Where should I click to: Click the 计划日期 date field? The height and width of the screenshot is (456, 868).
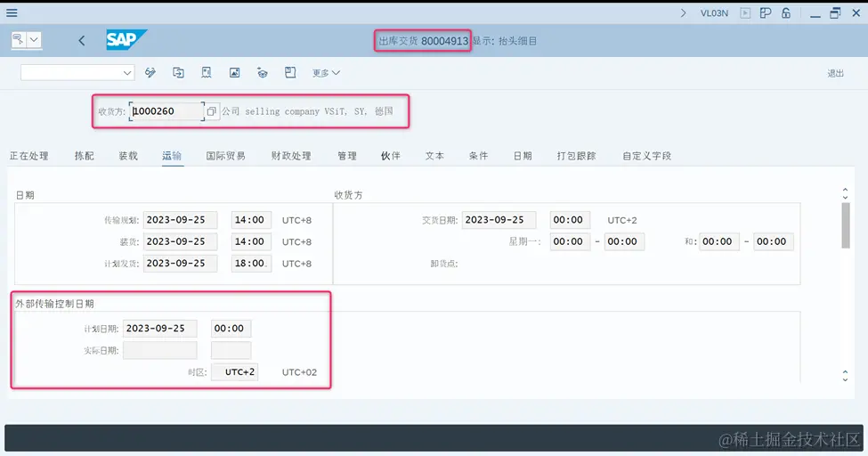pos(160,329)
